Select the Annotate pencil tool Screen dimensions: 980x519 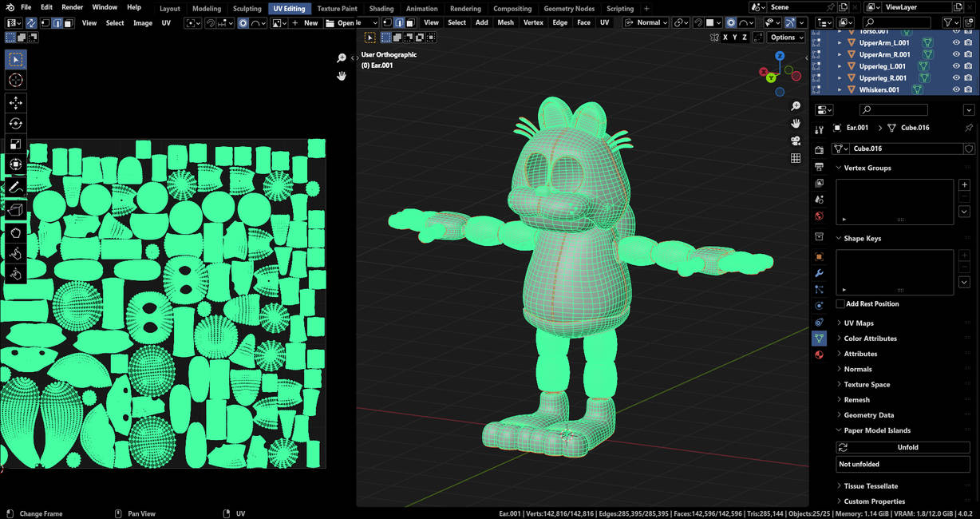click(16, 188)
